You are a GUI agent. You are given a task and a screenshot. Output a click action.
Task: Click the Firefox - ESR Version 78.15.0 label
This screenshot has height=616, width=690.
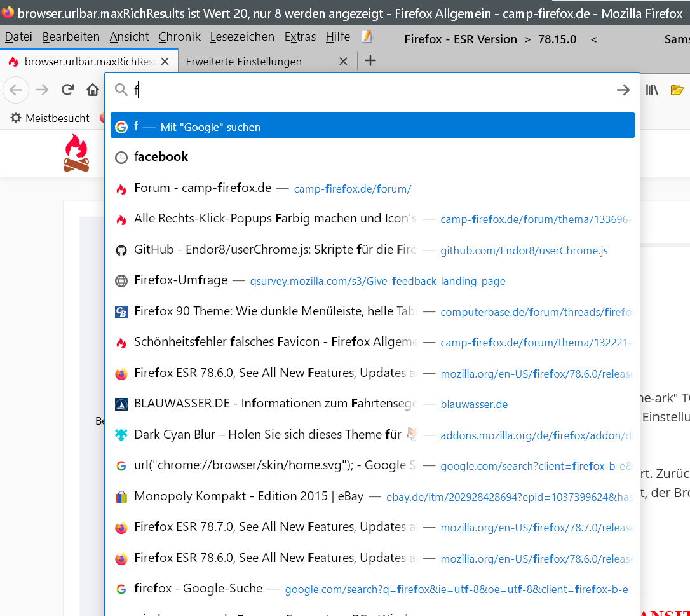pos(490,39)
